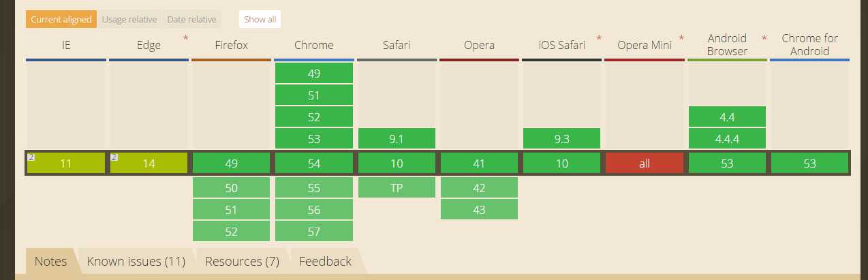Click the Show all button
This screenshot has width=868, height=280.
click(x=260, y=19)
